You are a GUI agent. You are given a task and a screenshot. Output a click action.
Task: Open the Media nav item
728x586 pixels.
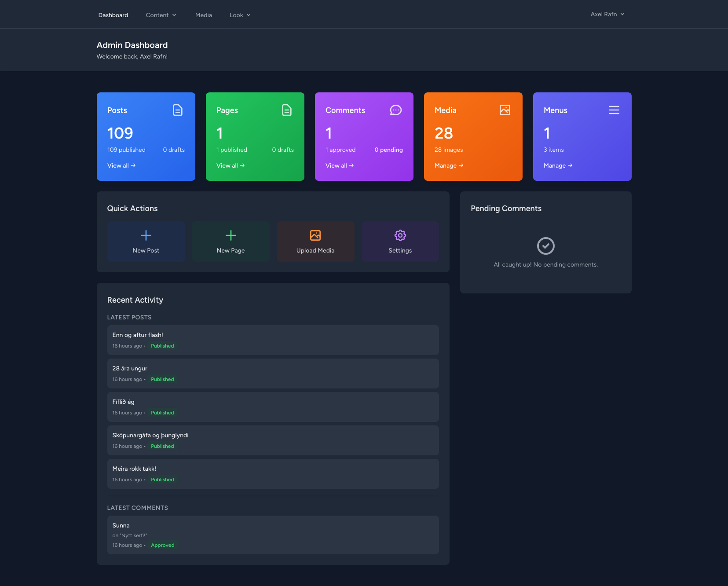(x=204, y=15)
